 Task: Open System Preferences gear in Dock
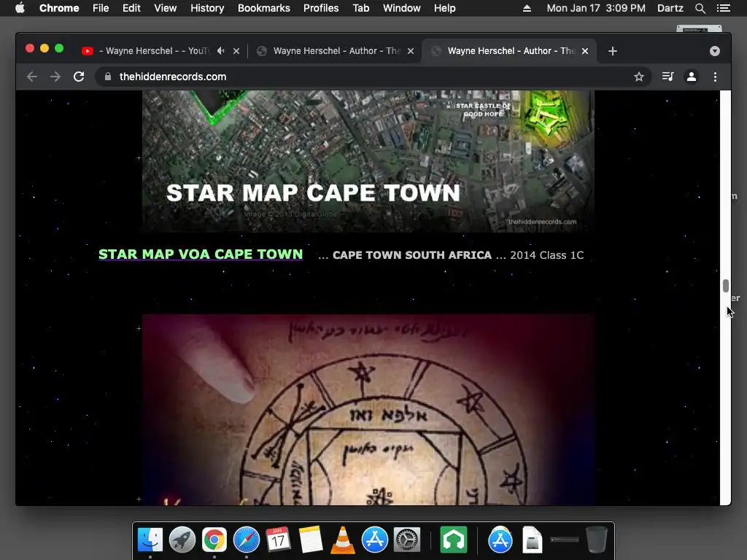pos(407,540)
